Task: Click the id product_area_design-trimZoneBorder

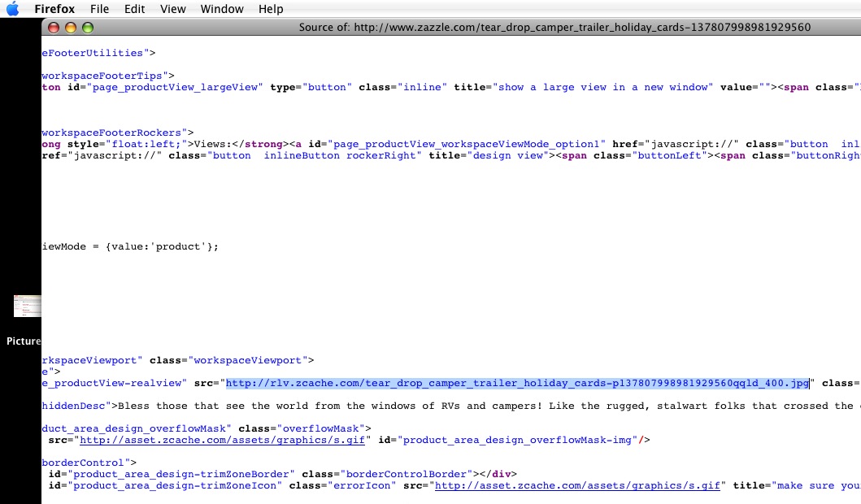Action: click(x=181, y=475)
